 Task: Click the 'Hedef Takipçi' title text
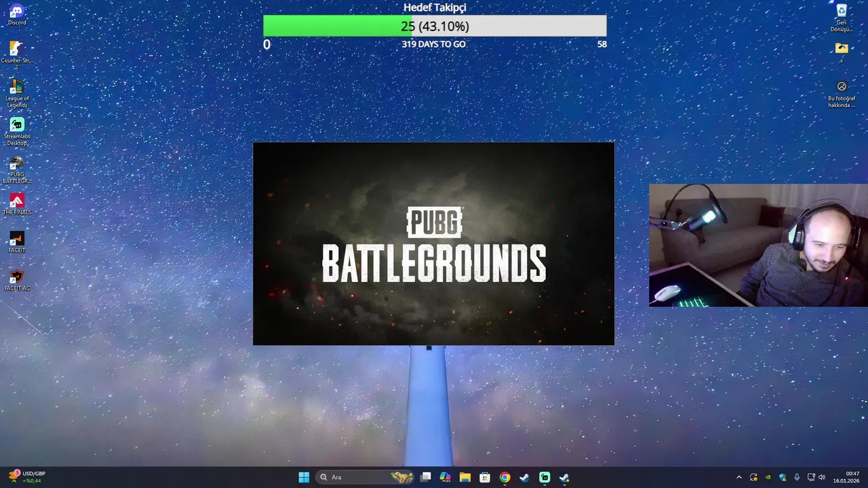point(435,7)
